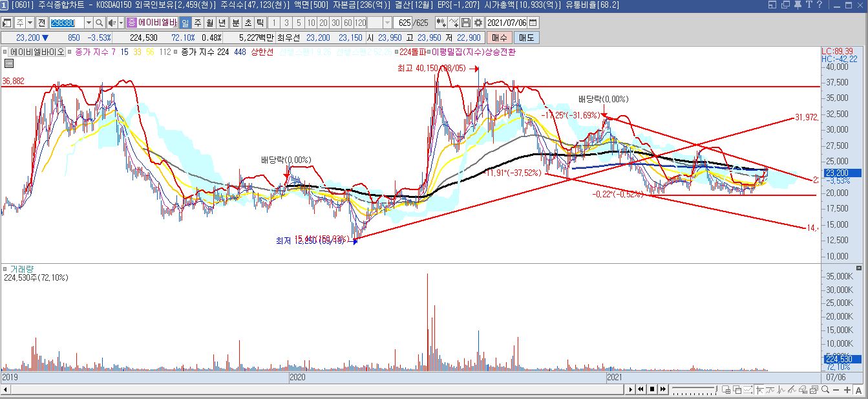This screenshot has width=868, height=399.
Task: Toggle the left panel layout icon
Action: (6, 23)
